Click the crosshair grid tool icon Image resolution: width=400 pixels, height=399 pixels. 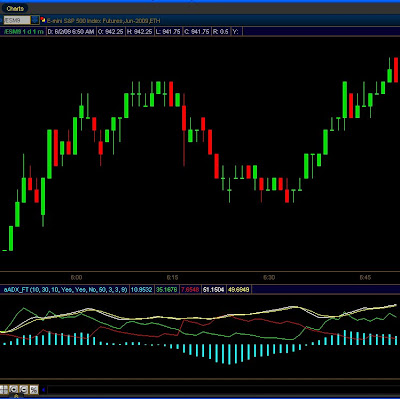[x=4, y=389]
